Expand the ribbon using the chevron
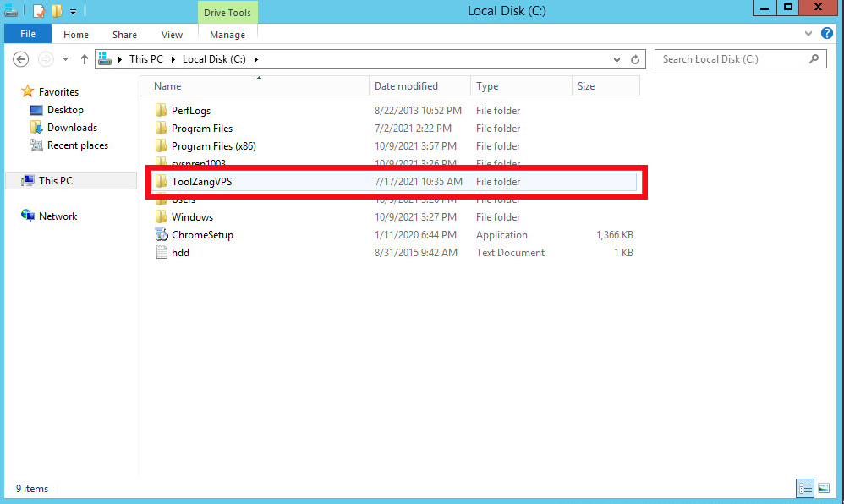This screenshot has width=844, height=504. [x=809, y=34]
